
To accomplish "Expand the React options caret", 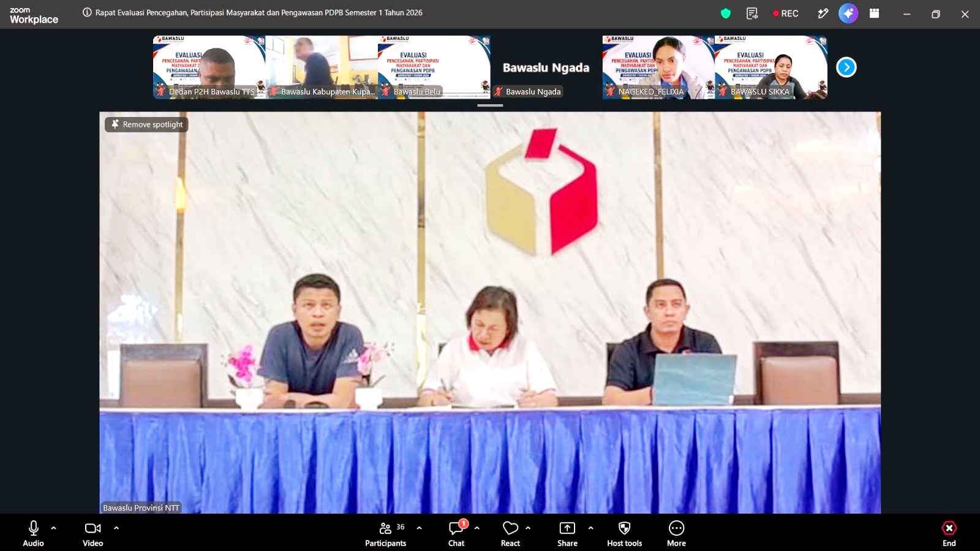I will tap(528, 528).
